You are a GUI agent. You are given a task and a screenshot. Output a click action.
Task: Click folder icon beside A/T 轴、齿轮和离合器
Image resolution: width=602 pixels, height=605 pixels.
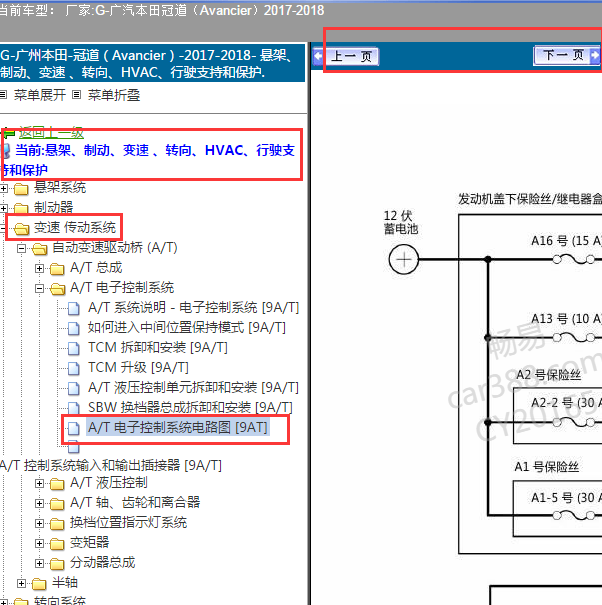pos(57,504)
